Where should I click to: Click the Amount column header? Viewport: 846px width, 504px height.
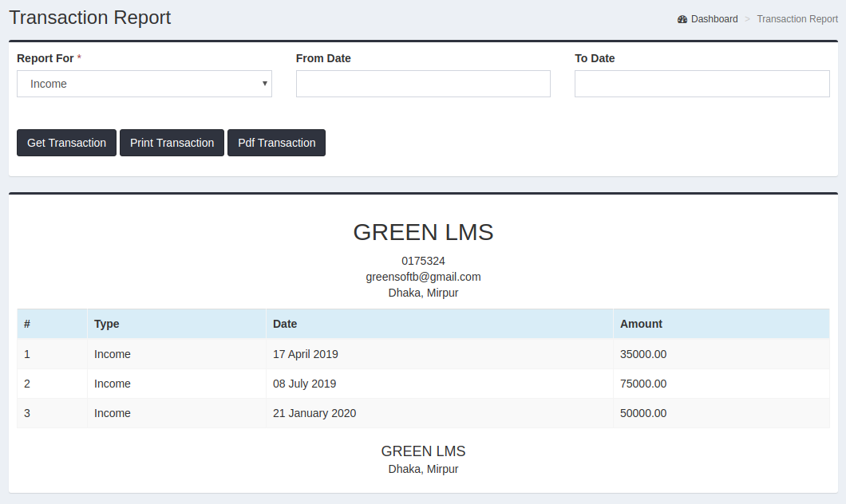pos(640,324)
